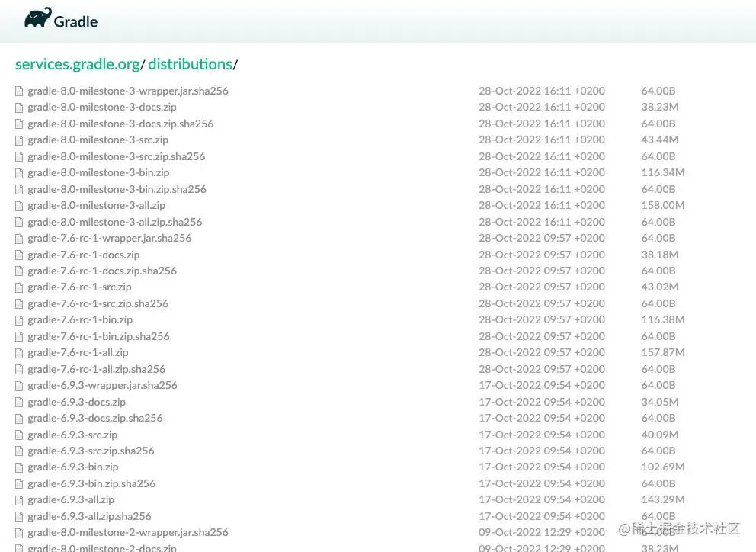
Task: Open gradle-7.6-rc-1-all.zip.sha256 link
Action: point(97,369)
